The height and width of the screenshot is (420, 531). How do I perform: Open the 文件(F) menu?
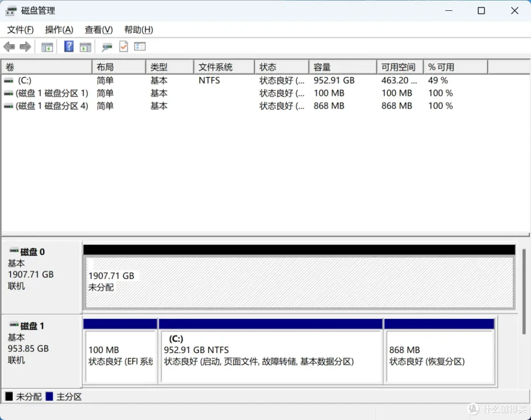tap(20, 30)
